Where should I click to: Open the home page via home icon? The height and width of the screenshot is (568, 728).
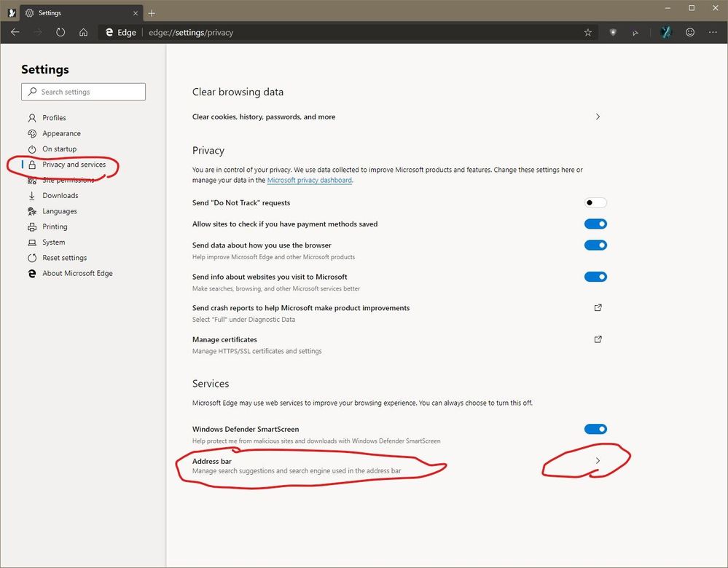(x=83, y=32)
